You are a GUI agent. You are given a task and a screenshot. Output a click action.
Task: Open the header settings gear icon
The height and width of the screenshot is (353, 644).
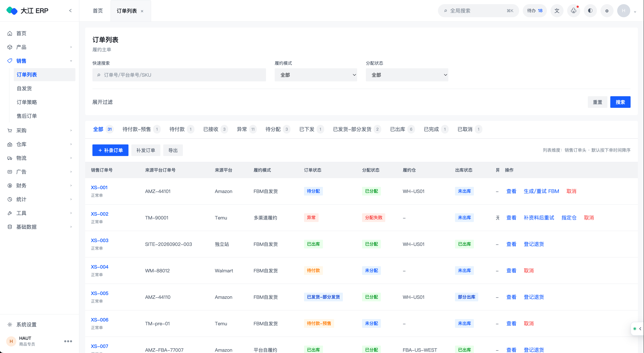tap(607, 11)
